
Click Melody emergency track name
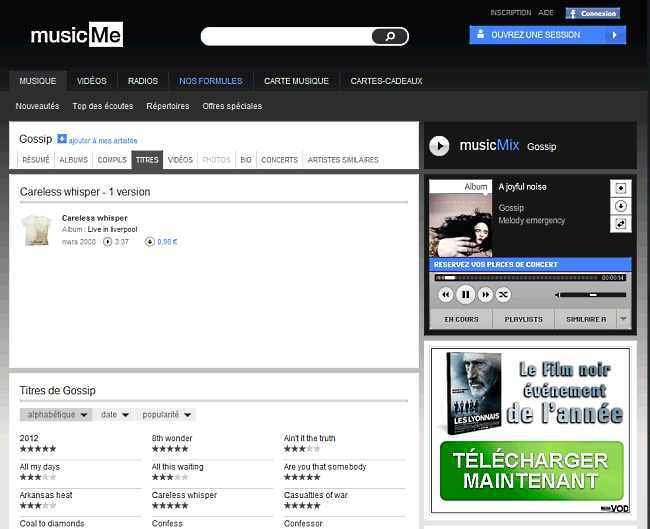531,221
